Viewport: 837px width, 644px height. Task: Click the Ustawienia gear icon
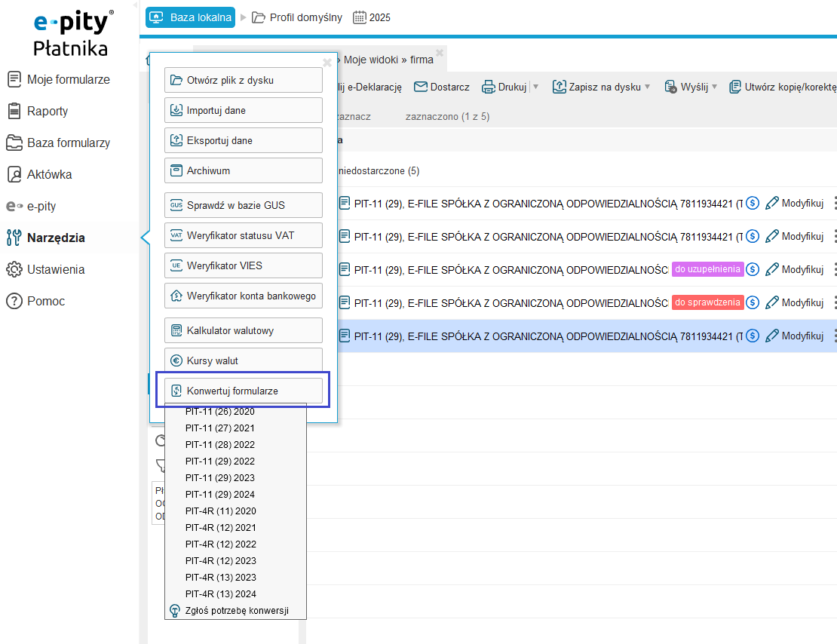pyautogui.click(x=14, y=269)
